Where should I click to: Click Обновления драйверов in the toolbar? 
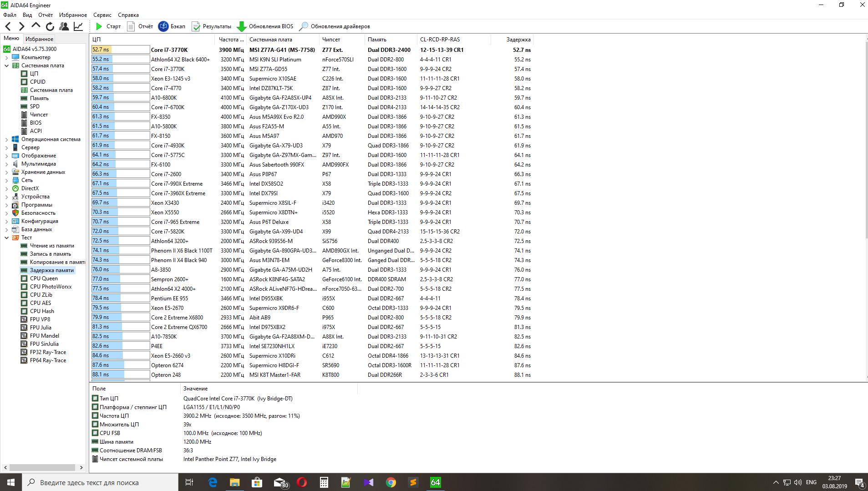335,26
